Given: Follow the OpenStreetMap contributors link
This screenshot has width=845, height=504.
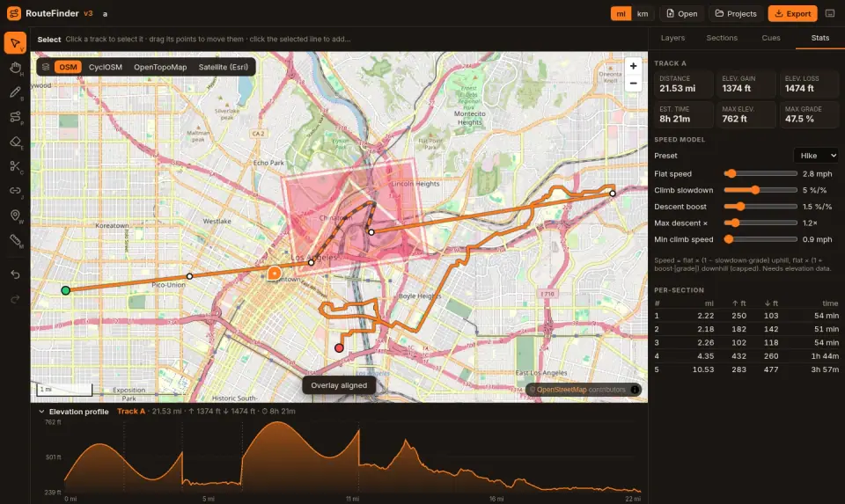Looking at the screenshot, I should (x=562, y=390).
